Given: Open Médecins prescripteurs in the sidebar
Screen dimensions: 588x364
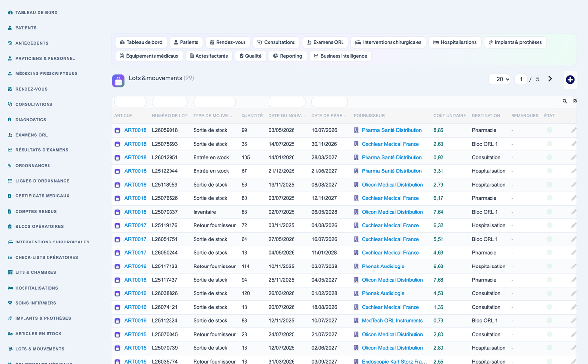Looking at the screenshot, I should pyautogui.click(x=46, y=74).
